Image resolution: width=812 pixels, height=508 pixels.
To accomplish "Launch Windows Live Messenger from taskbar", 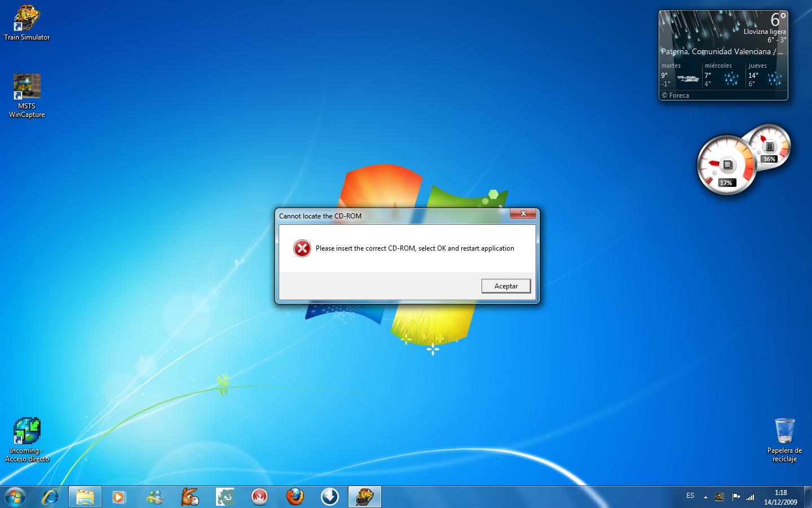I will tap(155, 497).
